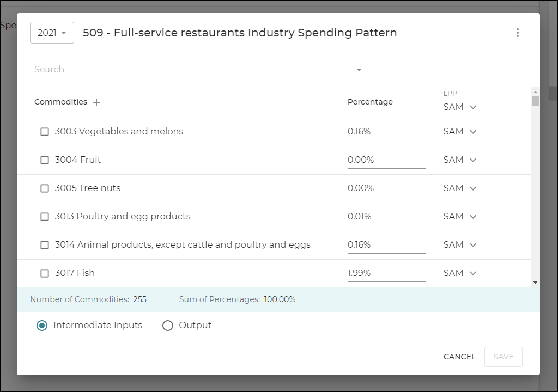This screenshot has width=558, height=392.
Task: Check the 3003 Vegetables and melons checkbox
Action: [44, 131]
